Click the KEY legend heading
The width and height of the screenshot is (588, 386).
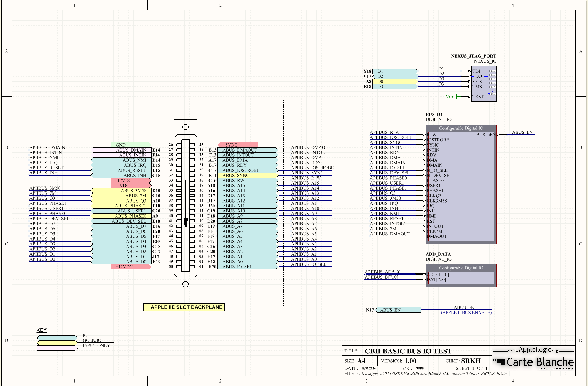click(x=42, y=330)
